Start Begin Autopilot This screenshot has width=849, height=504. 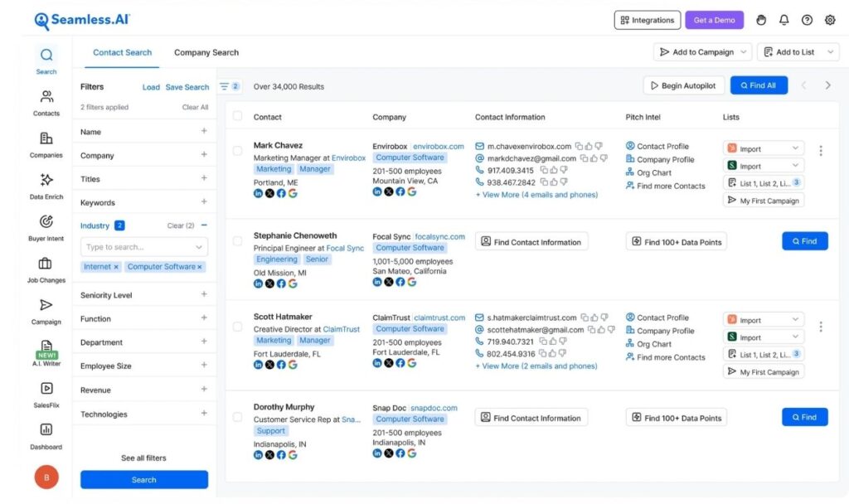point(683,85)
